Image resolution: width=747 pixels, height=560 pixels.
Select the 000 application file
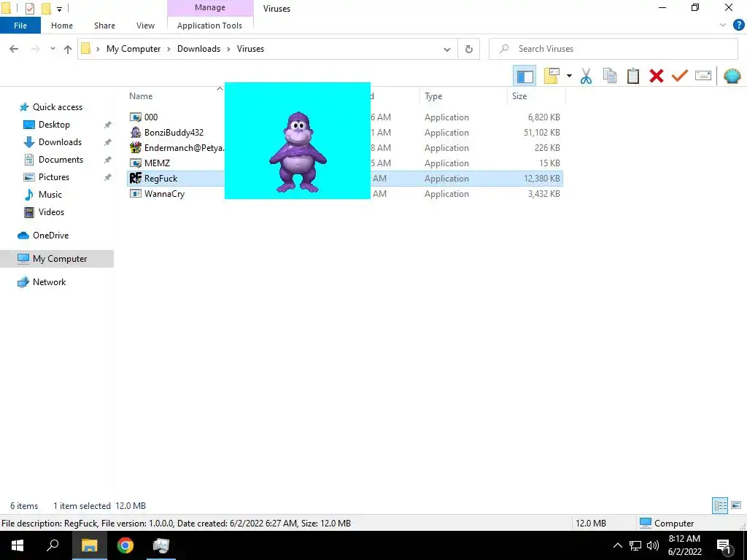click(x=151, y=117)
